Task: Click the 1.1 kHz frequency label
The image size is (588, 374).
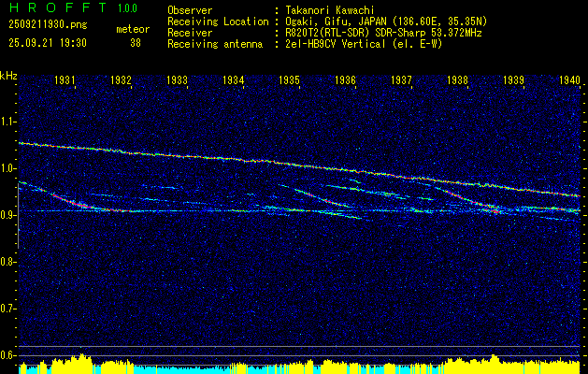Action: coord(7,122)
